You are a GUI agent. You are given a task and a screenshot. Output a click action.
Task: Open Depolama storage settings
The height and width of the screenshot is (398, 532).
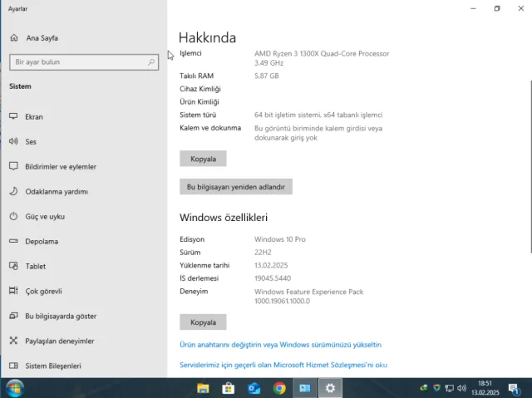[x=42, y=242]
